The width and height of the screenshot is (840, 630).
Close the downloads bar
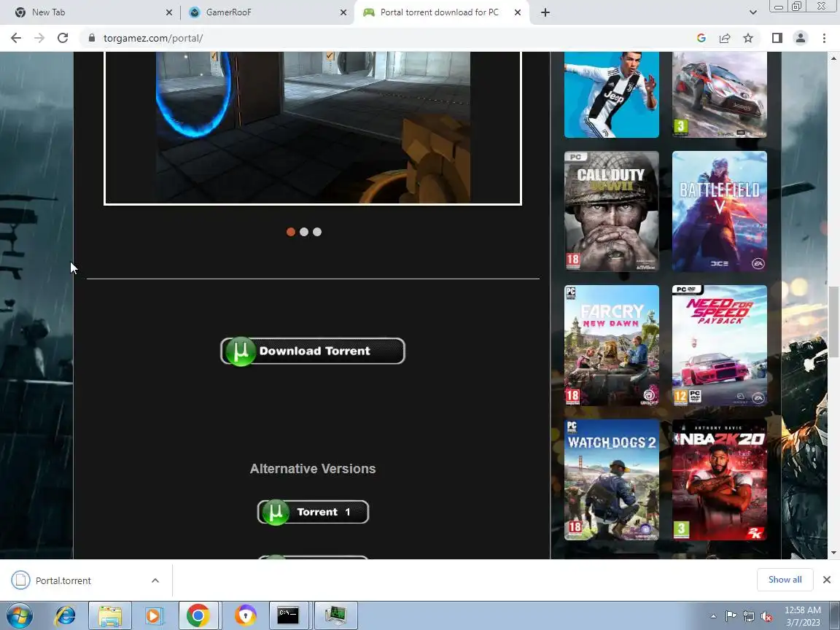pos(827,580)
